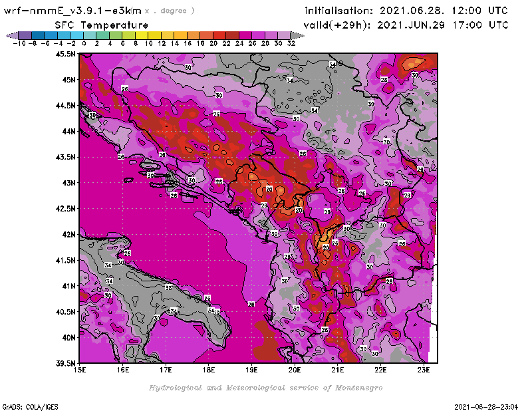
Task: Click the '45.5N' latitude label
Action: [65, 54]
